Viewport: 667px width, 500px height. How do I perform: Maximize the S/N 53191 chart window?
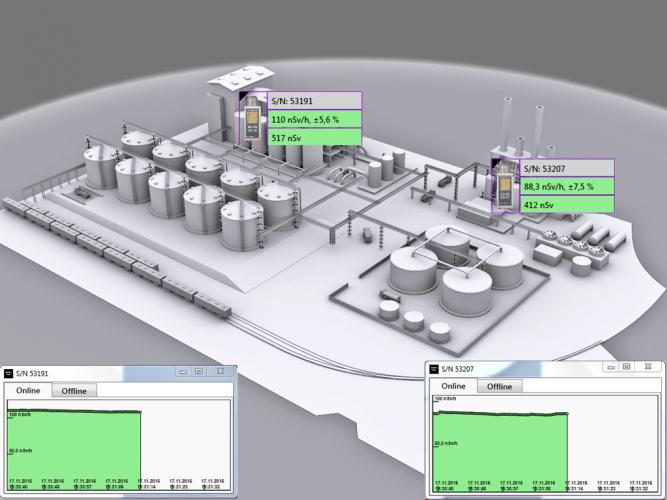pos(199,371)
